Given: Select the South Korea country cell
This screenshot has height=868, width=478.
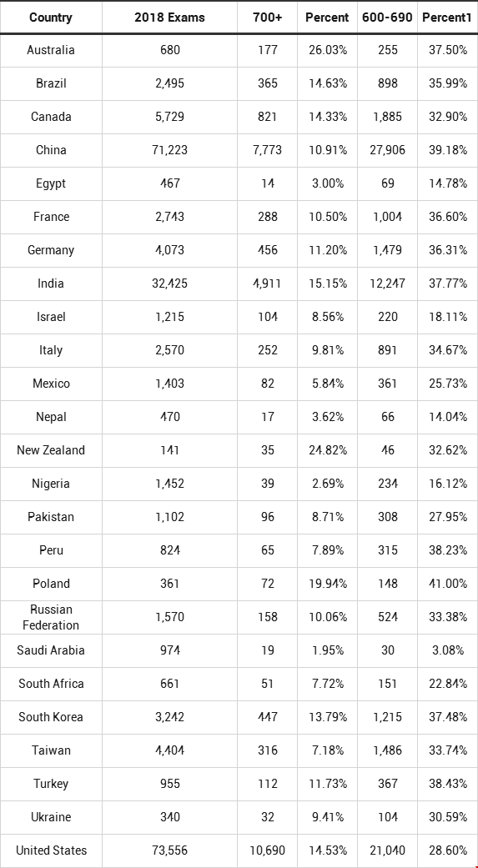Looking at the screenshot, I should [51, 717].
